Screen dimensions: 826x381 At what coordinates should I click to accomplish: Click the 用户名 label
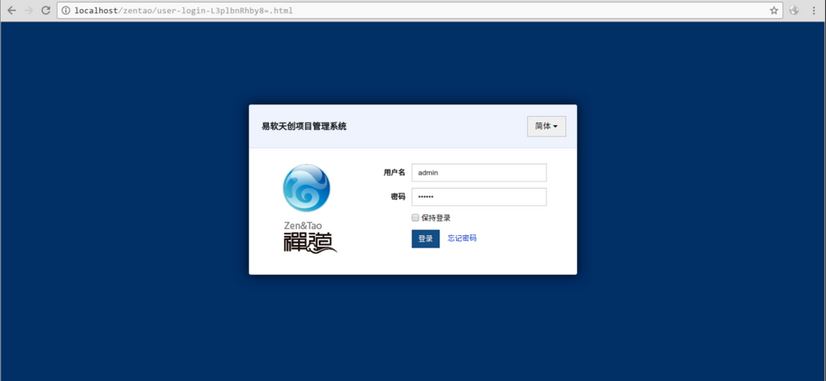tap(394, 172)
